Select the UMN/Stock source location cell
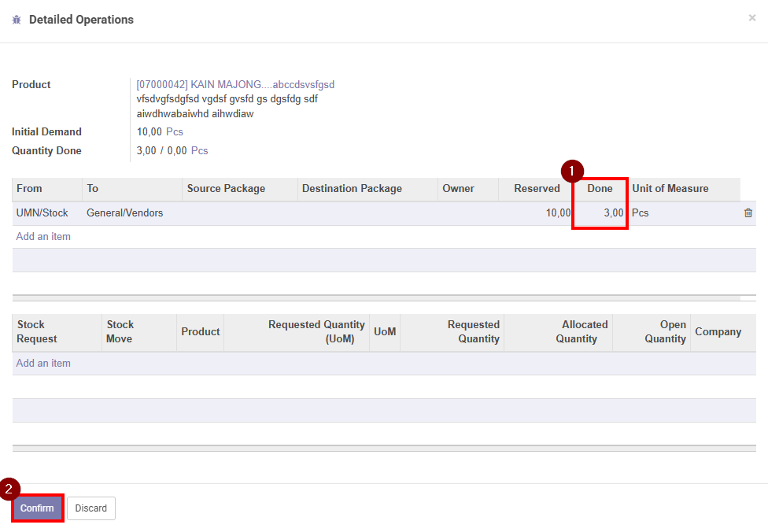 (x=42, y=213)
